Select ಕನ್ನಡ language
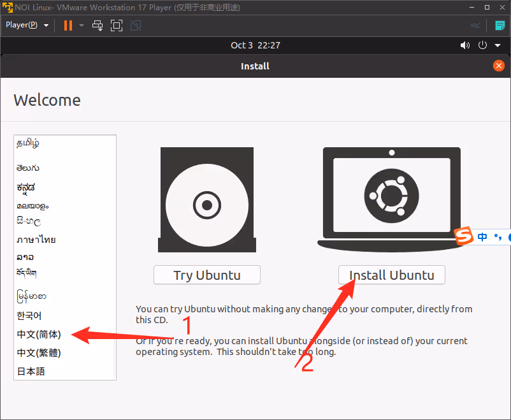The image size is (511, 420). 25,188
